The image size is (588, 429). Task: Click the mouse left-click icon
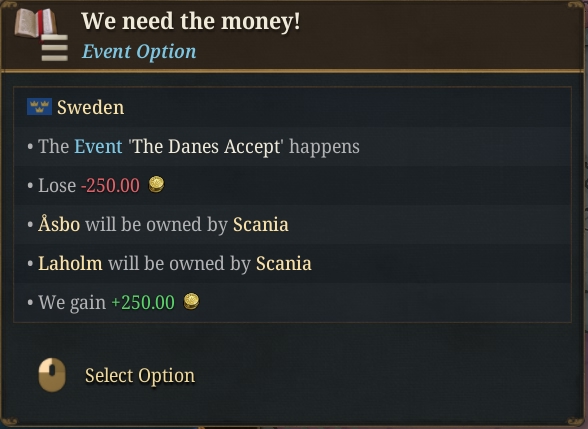(x=52, y=375)
